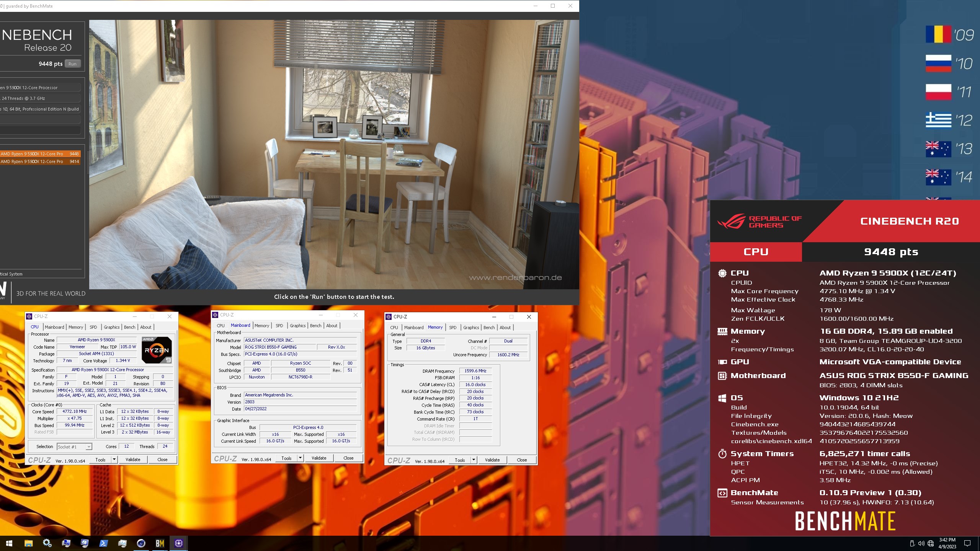Open Graphics tab in left CPU-Z window
Screen dimensions: 980x551
[112, 327]
